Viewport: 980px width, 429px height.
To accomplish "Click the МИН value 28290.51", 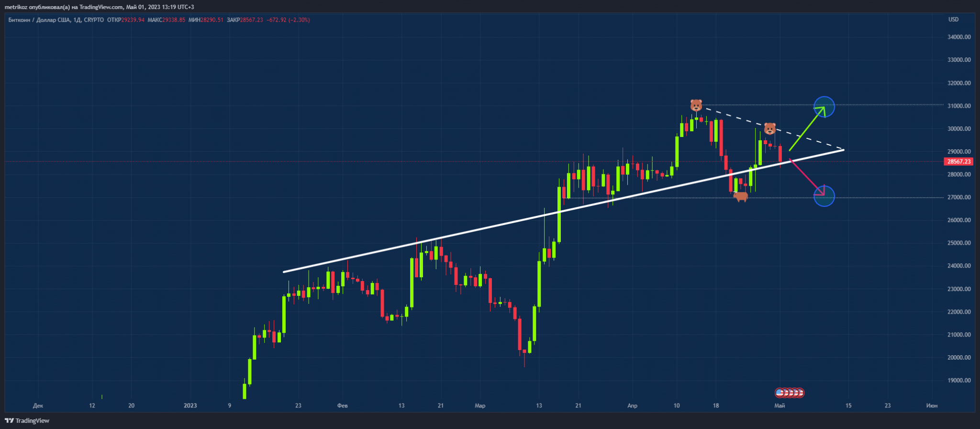I will click(212, 20).
